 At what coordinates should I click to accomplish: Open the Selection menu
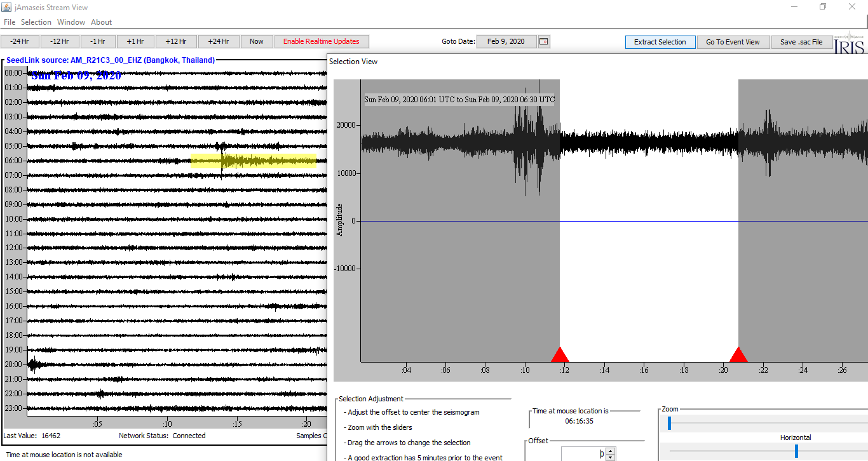click(36, 22)
